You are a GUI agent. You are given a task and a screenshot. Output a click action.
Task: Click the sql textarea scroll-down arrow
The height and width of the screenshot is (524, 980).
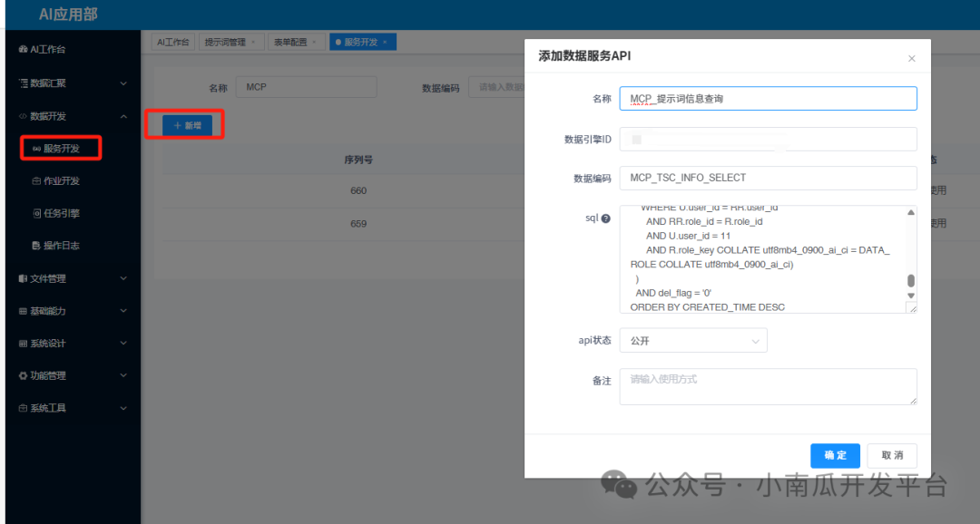[911, 296]
